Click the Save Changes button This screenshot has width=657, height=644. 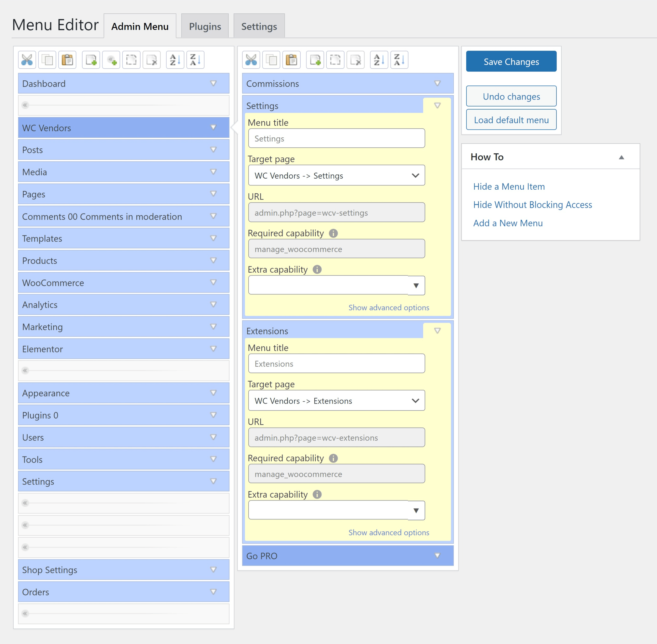[511, 61]
